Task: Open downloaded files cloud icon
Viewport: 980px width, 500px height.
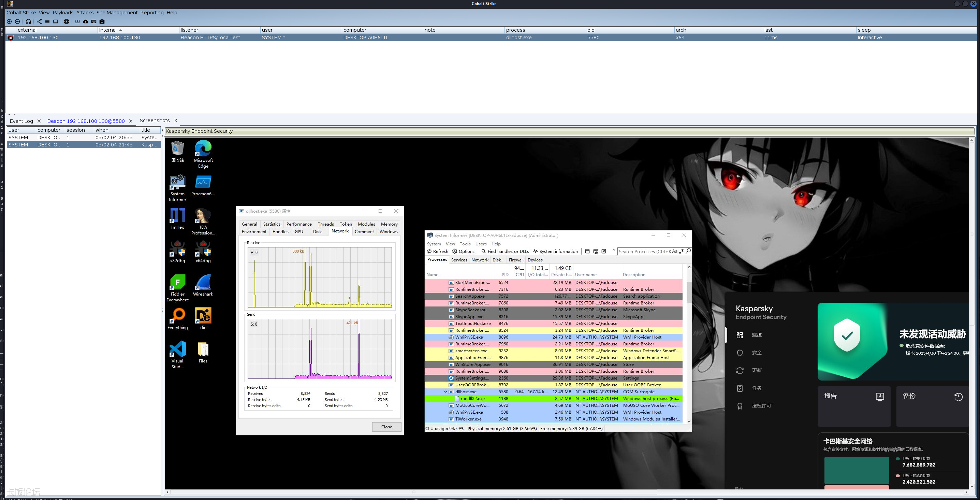Action: [x=86, y=22]
